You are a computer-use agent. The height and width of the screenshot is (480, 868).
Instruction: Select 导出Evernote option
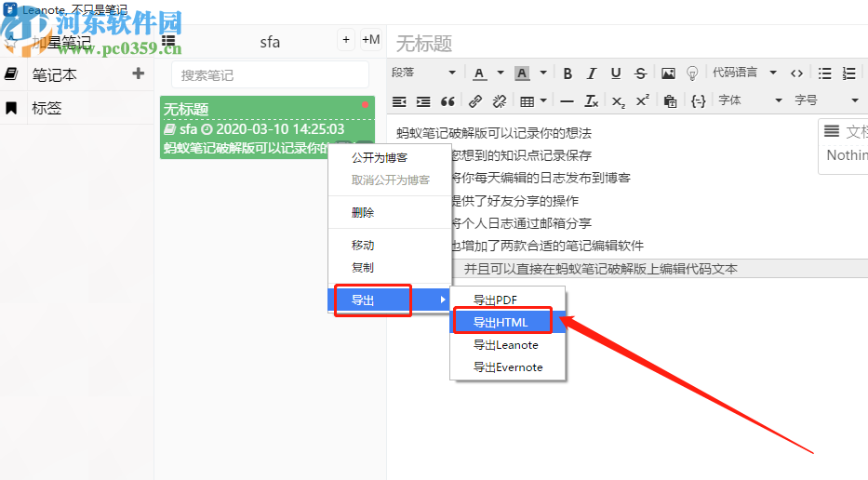pos(508,367)
